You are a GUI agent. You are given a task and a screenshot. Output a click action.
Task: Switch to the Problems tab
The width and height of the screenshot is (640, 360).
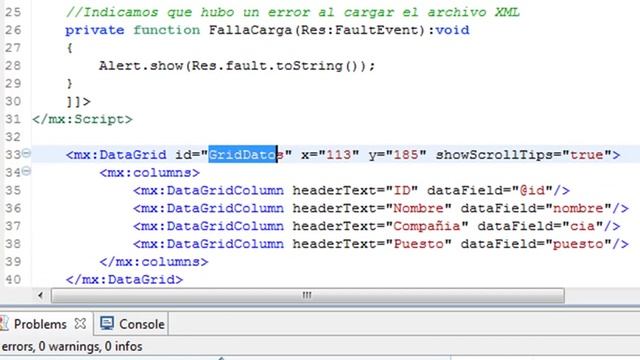[40, 324]
